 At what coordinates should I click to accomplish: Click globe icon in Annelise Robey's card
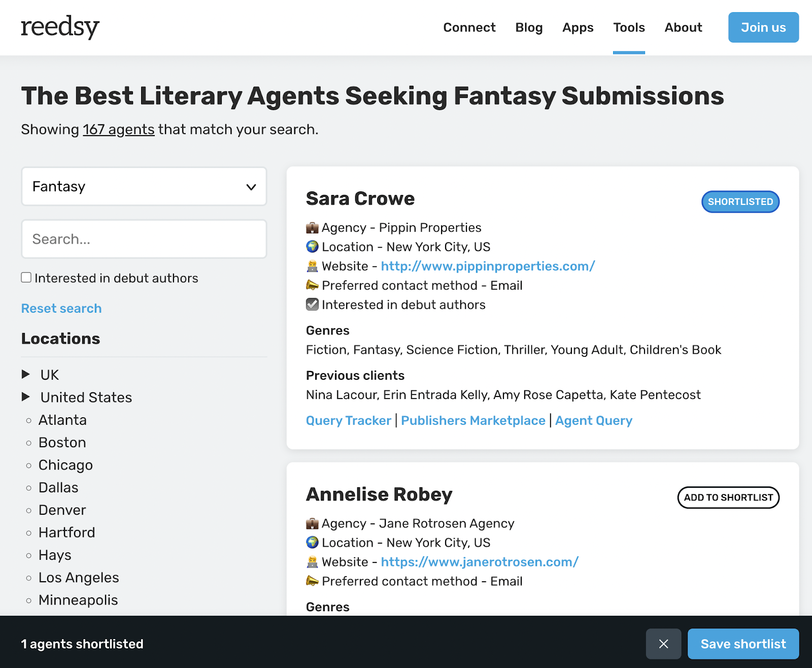pos(312,543)
